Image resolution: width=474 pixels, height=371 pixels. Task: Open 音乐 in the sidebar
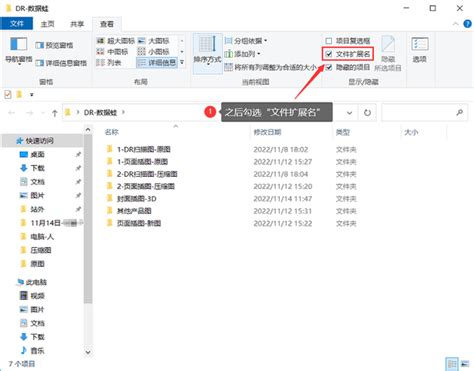[32, 351]
